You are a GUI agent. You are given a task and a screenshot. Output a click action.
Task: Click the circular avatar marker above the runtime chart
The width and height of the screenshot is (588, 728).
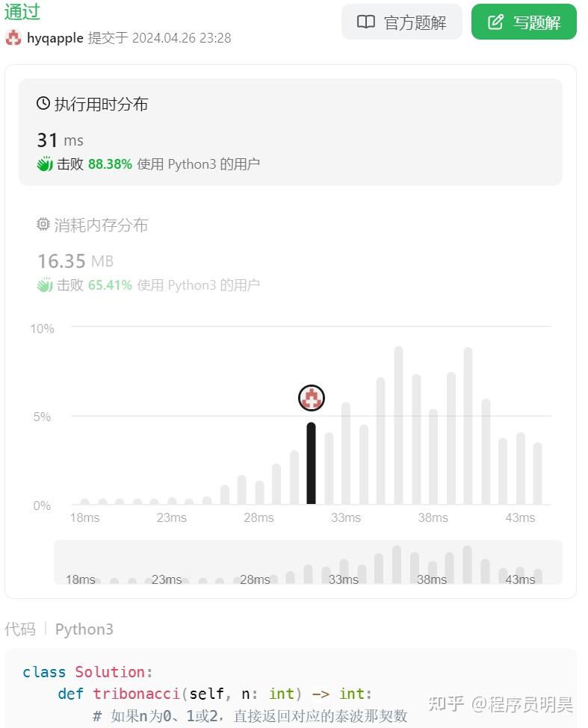pyautogui.click(x=311, y=398)
